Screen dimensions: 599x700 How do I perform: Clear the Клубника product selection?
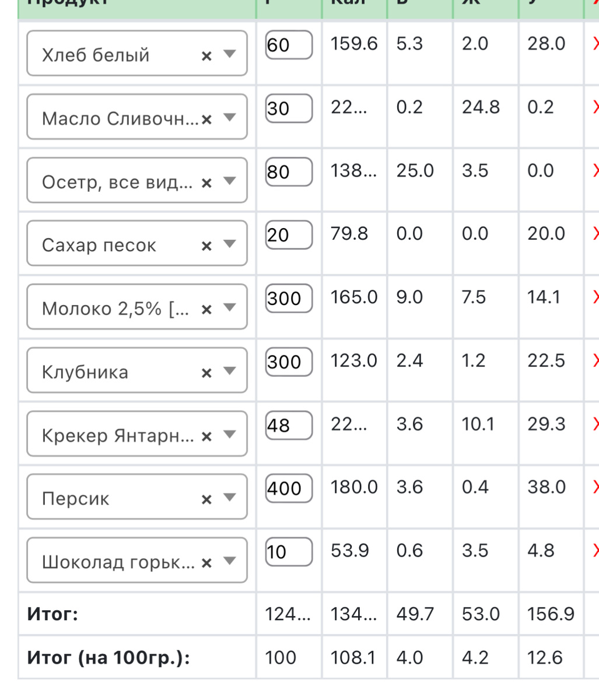coord(206,373)
